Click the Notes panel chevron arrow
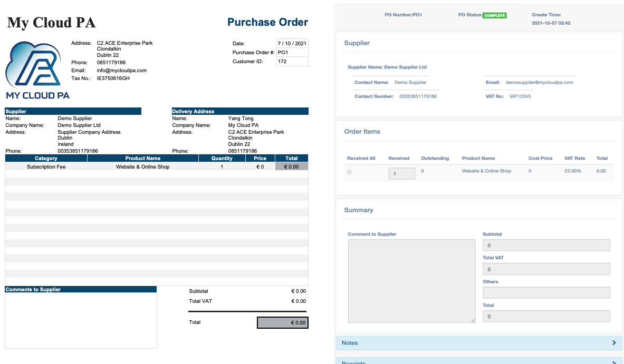The height and width of the screenshot is (364, 624). [614, 342]
